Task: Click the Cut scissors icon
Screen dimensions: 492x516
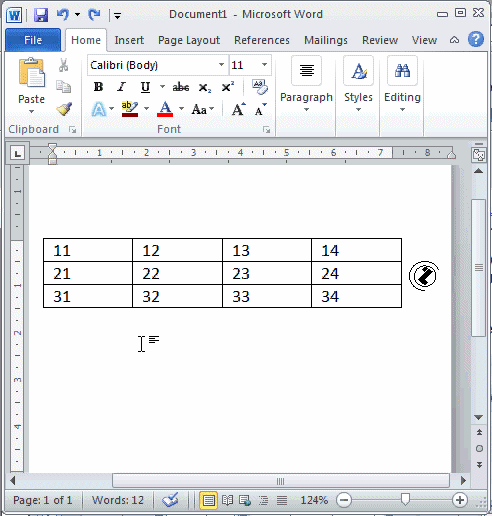Action: click(63, 65)
